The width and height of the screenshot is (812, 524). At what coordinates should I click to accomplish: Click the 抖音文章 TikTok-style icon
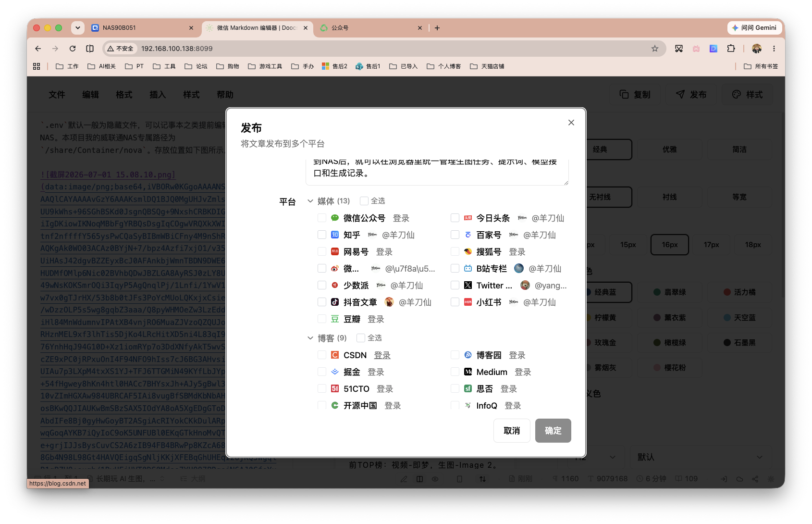(335, 302)
